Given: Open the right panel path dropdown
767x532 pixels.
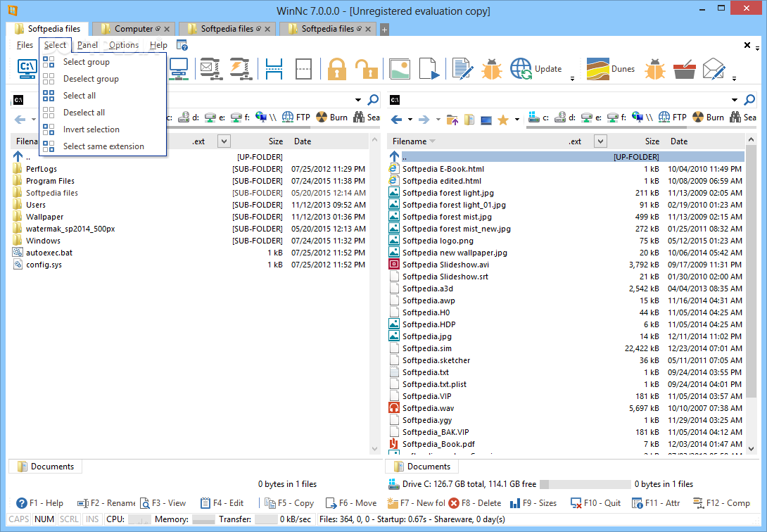Looking at the screenshot, I should 735,100.
